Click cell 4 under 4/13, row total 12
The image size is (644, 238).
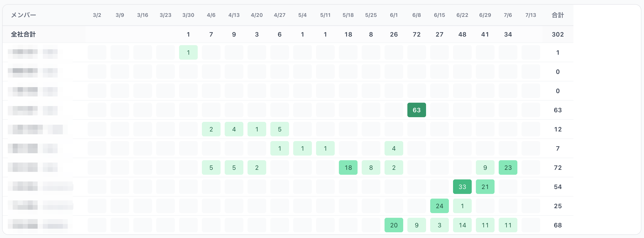coord(234,129)
